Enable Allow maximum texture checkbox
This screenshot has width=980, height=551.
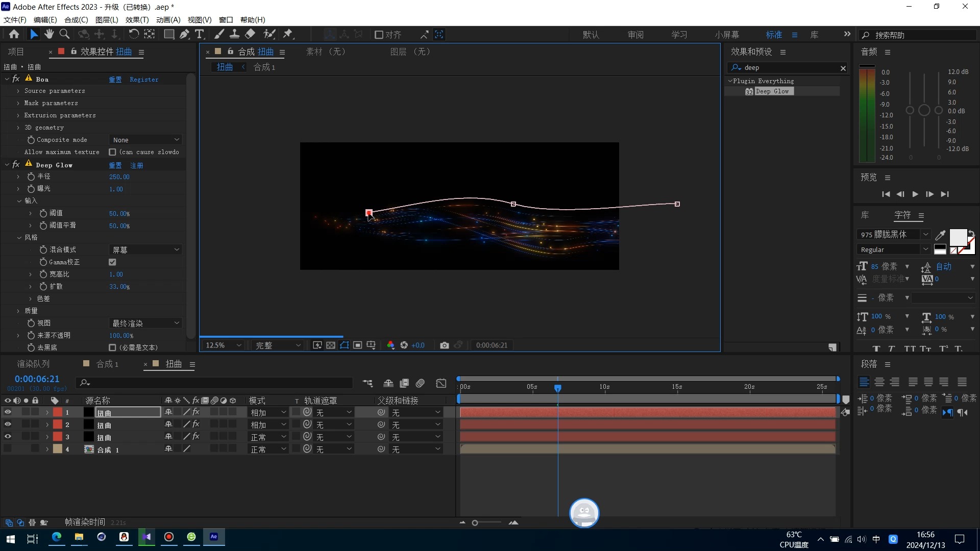click(112, 152)
